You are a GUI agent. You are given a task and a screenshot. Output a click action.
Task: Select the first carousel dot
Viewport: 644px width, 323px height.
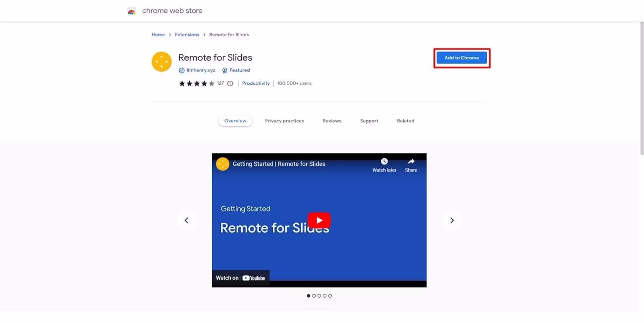[308, 296]
